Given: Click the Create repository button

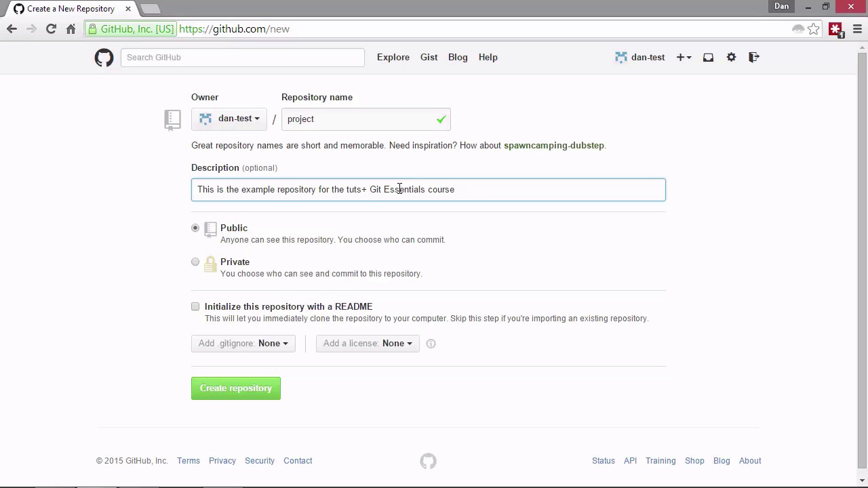Looking at the screenshot, I should [x=236, y=388].
